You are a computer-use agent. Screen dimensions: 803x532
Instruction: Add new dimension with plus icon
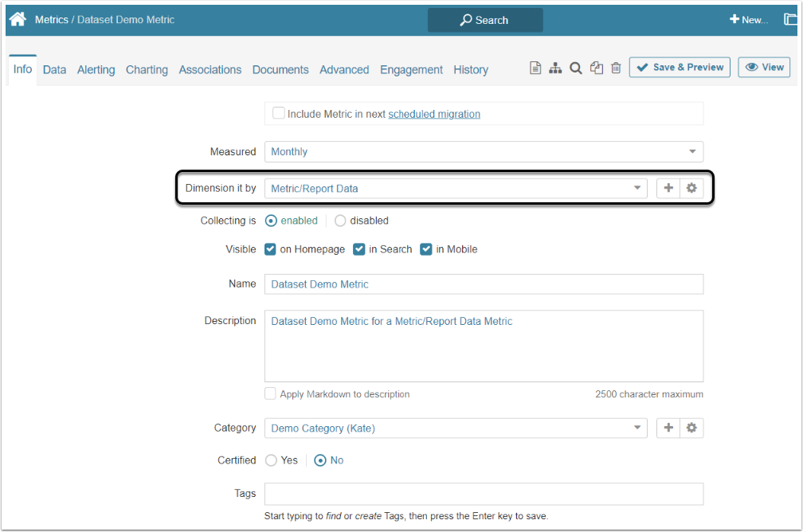pyautogui.click(x=668, y=188)
